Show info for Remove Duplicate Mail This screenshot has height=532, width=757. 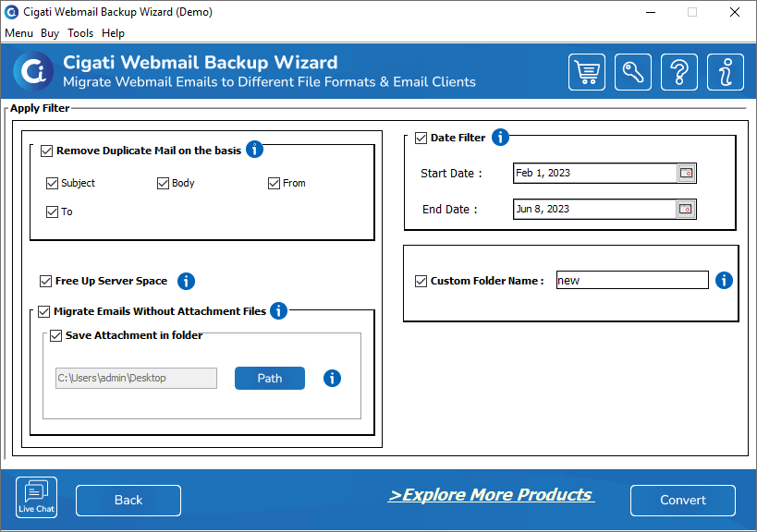254,150
